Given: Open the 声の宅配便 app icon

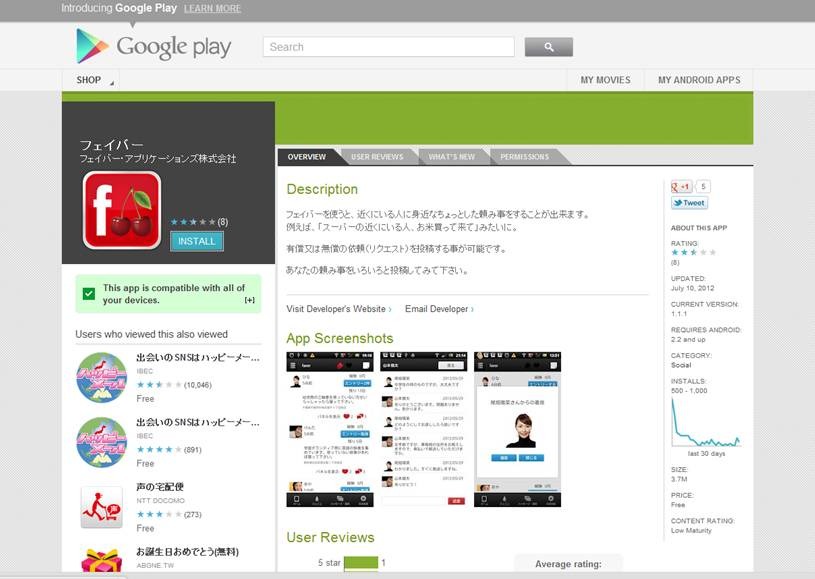Looking at the screenshot, I should (101, 507).
